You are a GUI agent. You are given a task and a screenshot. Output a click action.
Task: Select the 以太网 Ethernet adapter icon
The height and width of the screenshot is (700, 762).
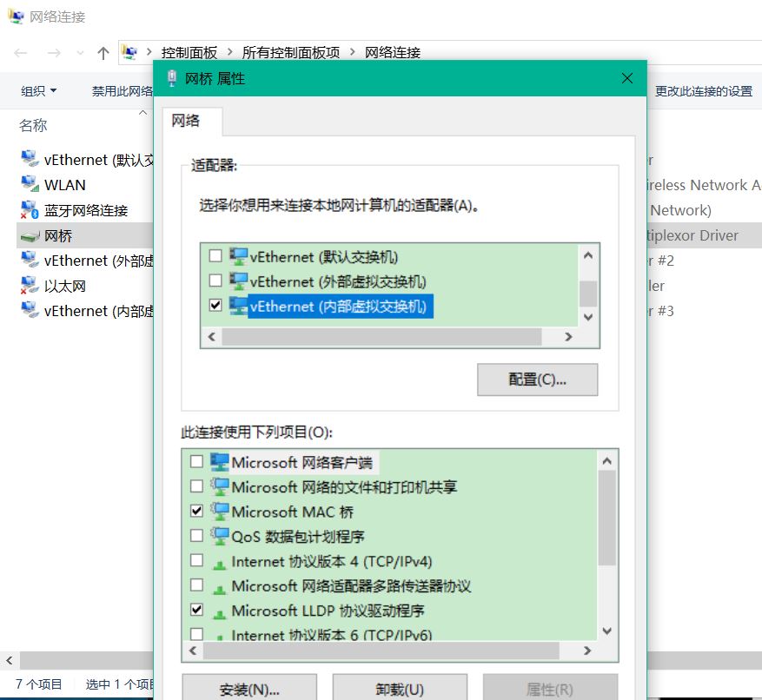(29, 285)
